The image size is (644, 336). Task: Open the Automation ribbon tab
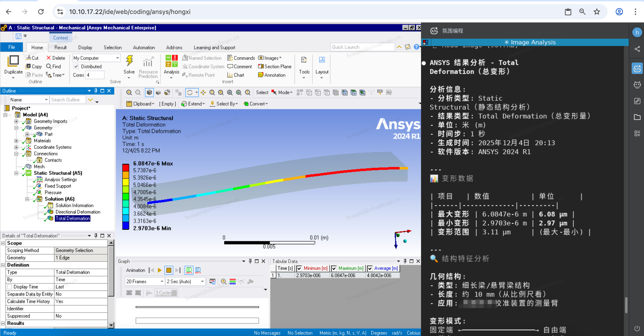pyautogui.click(x=144, y=47)
